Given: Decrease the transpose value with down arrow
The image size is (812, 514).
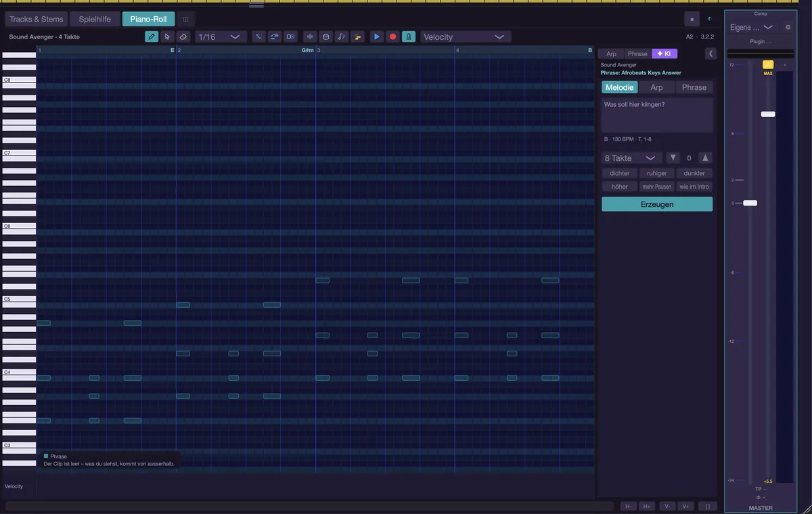Looking at the screenshot, I should coord(673,158).
